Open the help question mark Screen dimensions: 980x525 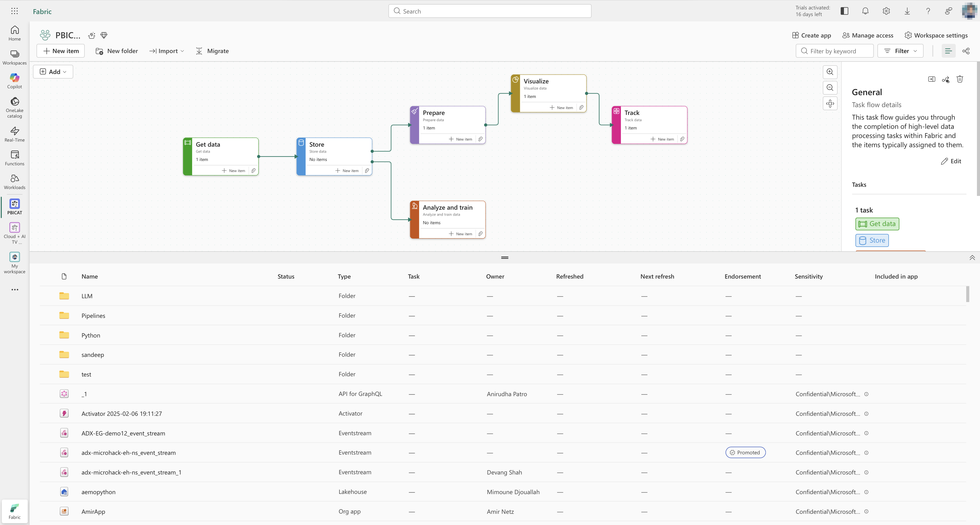[x=928, y=11]
